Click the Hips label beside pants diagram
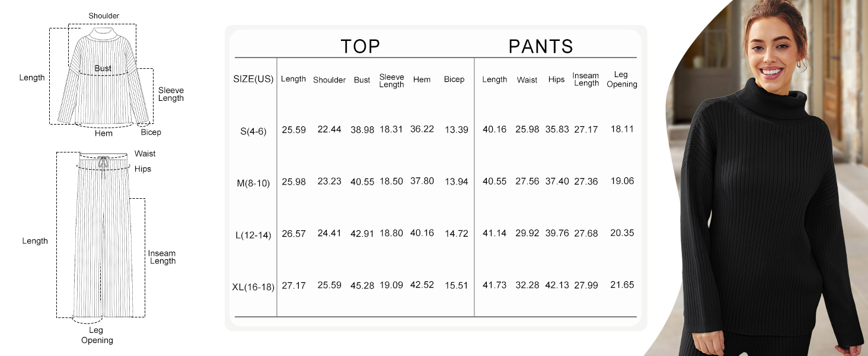This screenshot has height=356, width=868. tap(143, 169)
